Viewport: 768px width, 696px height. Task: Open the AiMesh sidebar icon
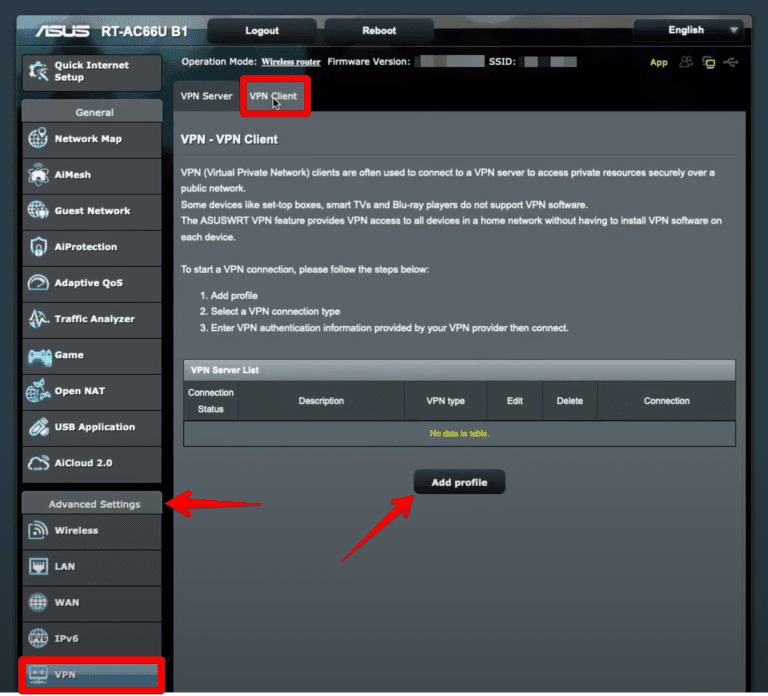point(39,175)
